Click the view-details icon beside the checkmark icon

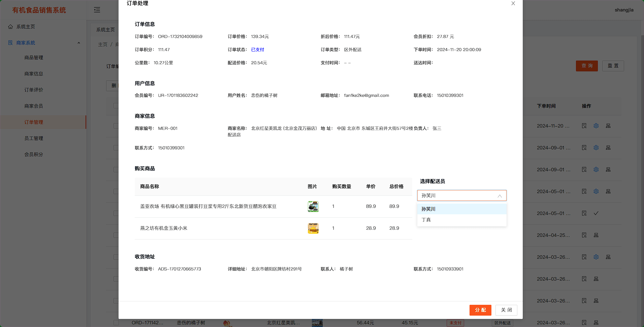click(584, 213)
